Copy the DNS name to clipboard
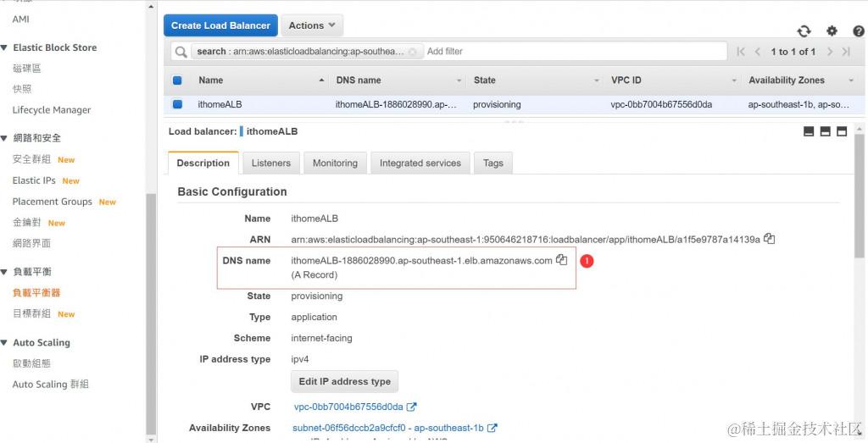The width and height of the screenshot is (868, 443). [561, 259]
